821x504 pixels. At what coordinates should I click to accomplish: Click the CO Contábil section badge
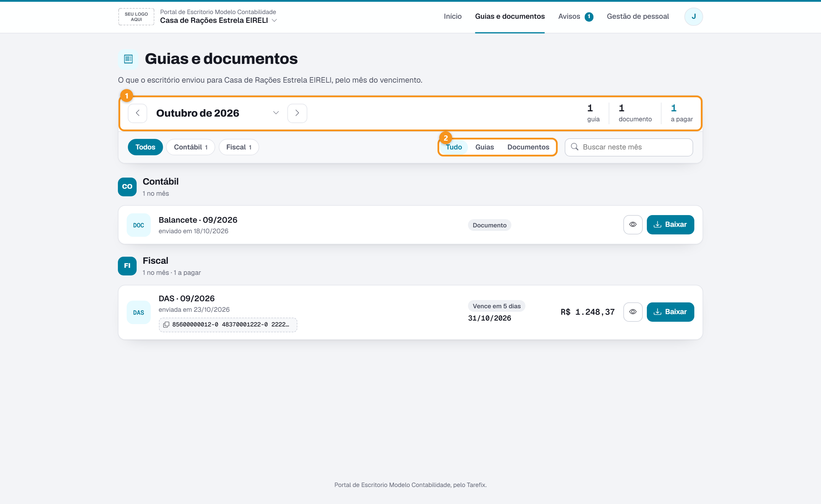(x=127, y=187)
